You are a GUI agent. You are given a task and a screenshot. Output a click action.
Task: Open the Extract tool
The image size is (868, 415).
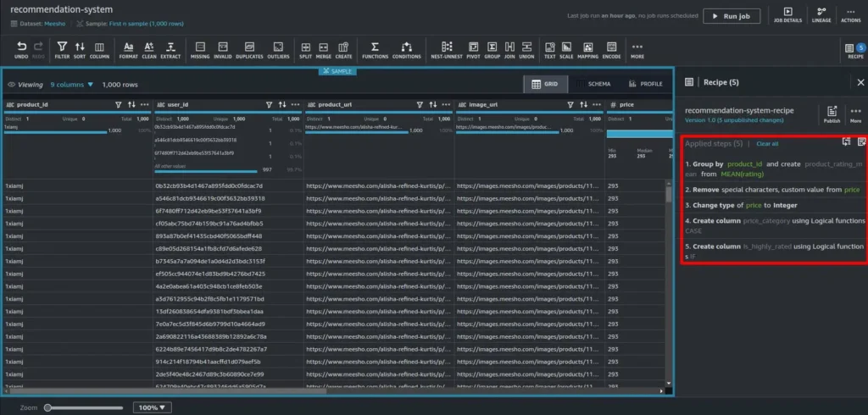[x=171, y=50]
